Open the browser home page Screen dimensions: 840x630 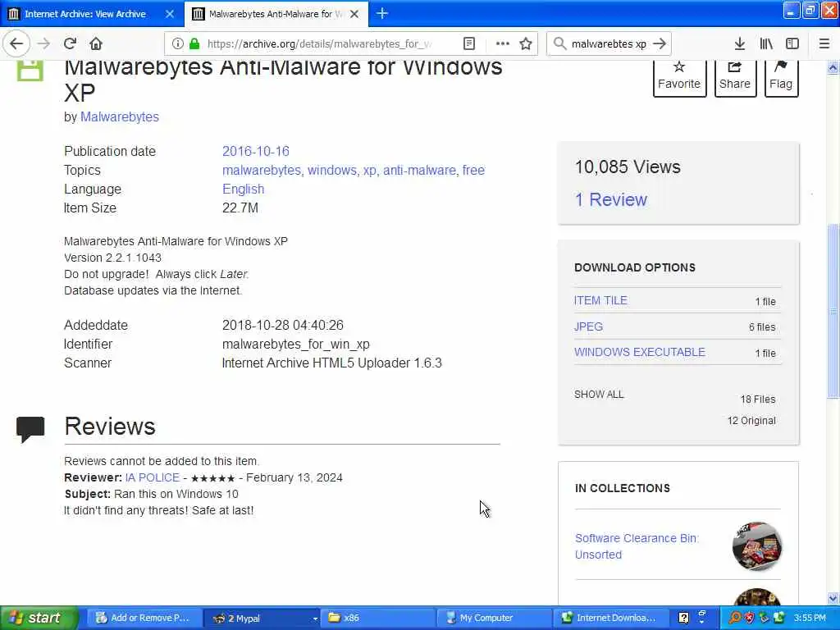[x=96, y=43]
